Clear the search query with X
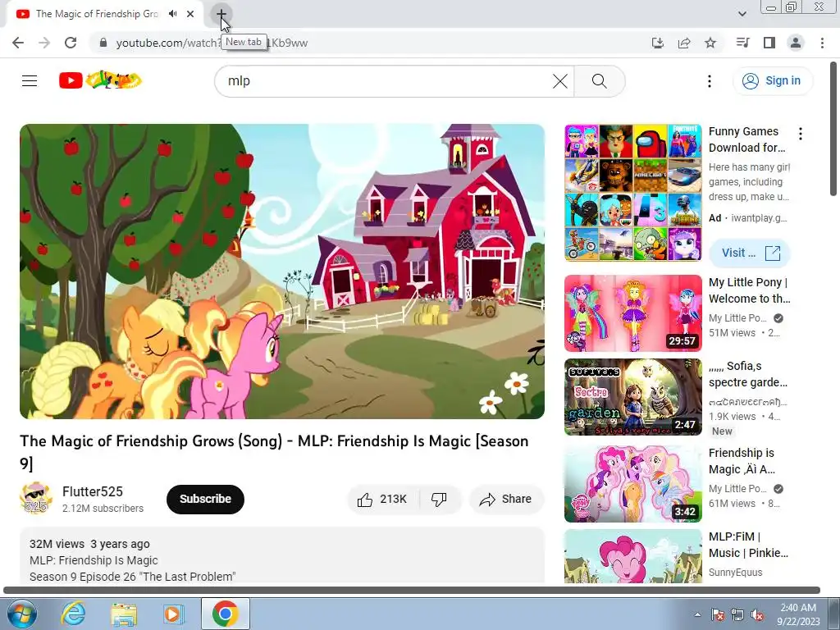 click(559, 81)
